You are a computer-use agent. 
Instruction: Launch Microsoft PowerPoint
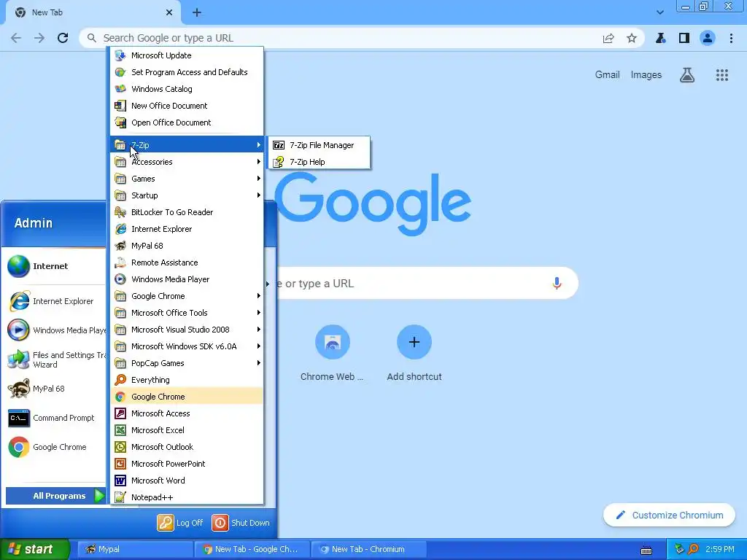tap(187, 464)
